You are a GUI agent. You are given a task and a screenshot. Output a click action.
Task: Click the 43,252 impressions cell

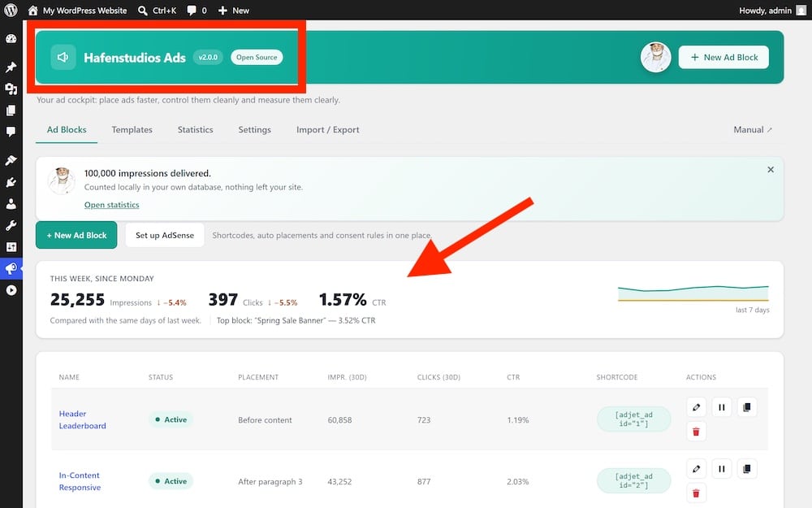(339, 481)
